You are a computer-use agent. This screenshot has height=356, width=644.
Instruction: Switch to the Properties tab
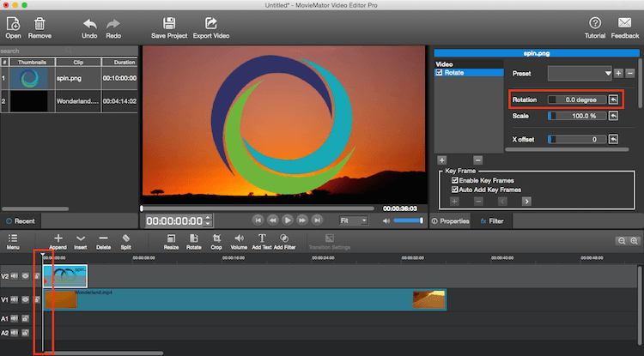(x=450, y=221)
